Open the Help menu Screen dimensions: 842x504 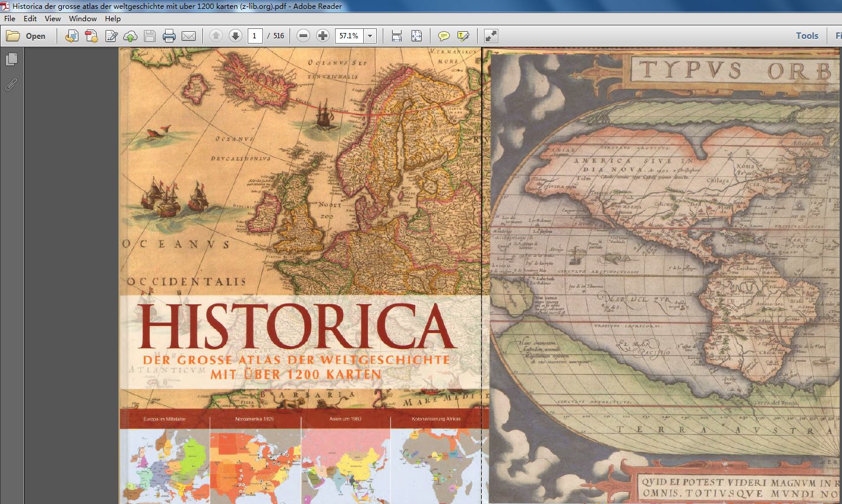pyautogui.click(x=113, y=18)
